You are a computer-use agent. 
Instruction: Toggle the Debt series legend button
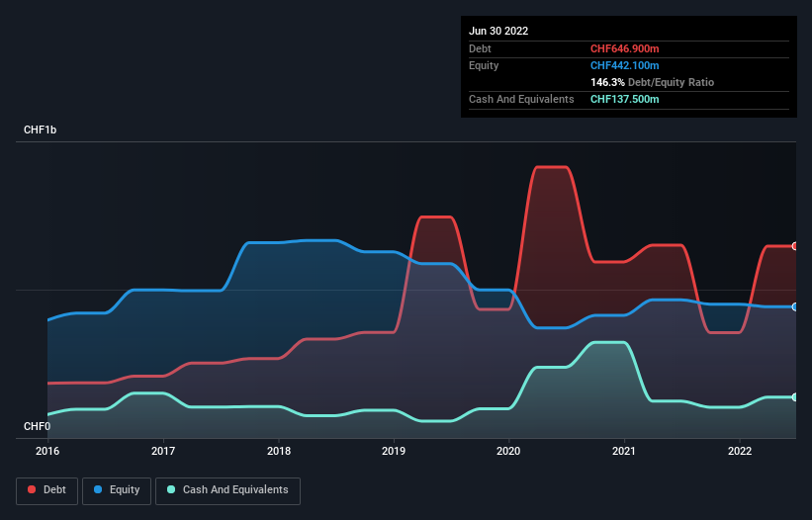(x=47, y=490)
